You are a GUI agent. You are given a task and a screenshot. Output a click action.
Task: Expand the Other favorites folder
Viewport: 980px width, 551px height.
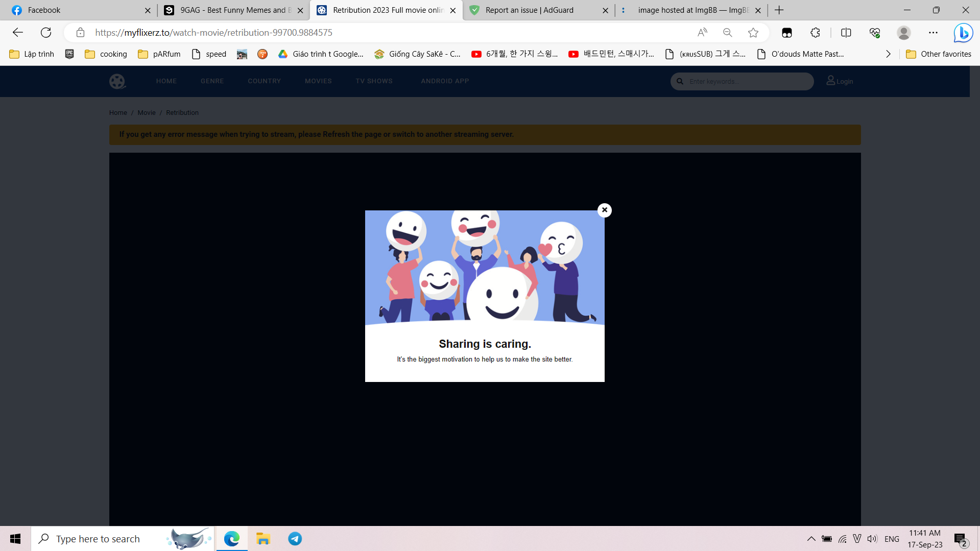[x=939, y=54]
